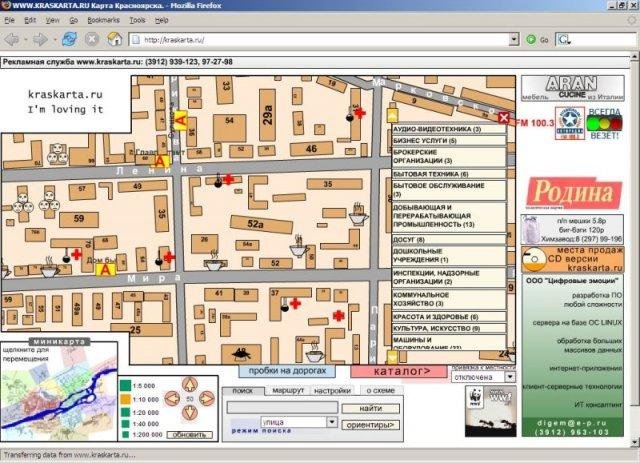The height and width of the screenshot is (463, 640).
Task: Open the View menu
Action: 52,20
